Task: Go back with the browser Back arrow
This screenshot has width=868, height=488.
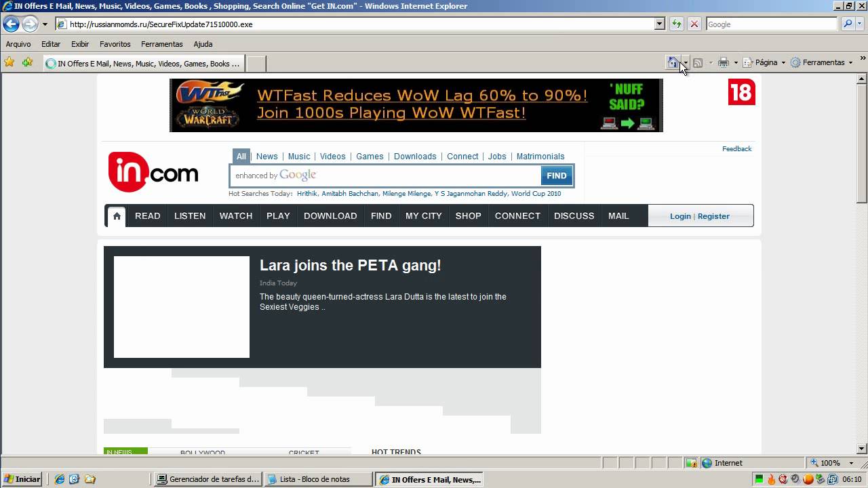Action: point(11,24)
